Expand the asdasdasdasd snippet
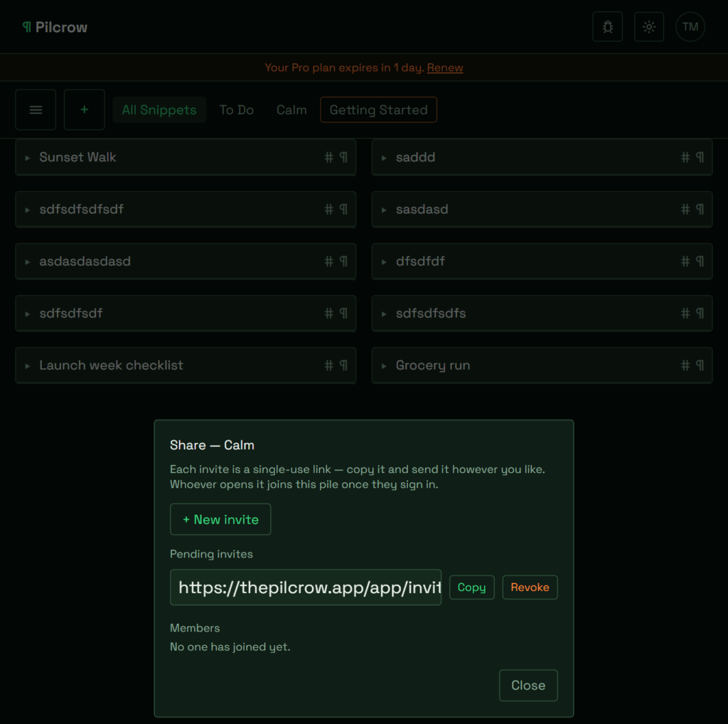Screen dimensions: 728x724 tap(28, 262)
